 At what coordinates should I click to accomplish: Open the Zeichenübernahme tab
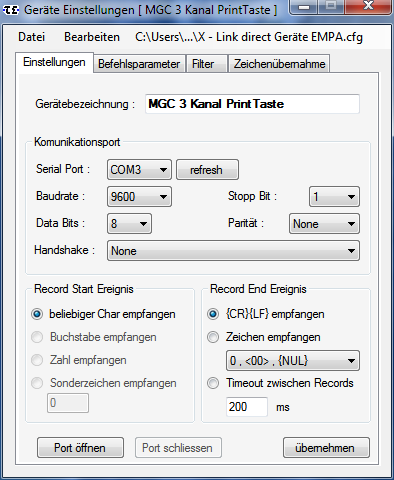279,64
